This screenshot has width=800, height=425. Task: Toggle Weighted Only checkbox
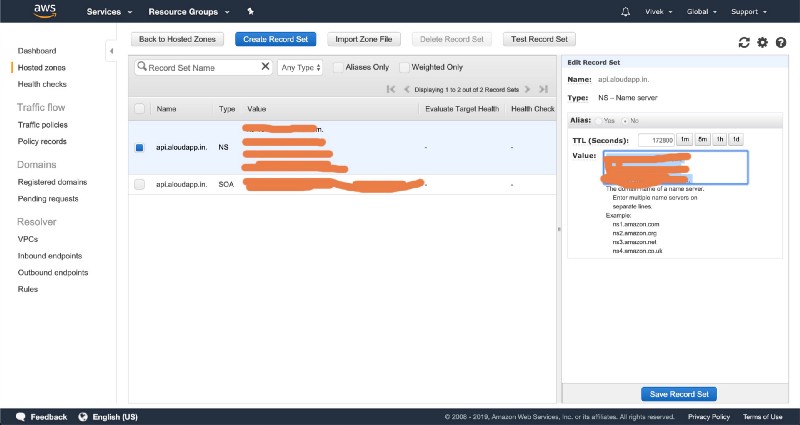click(404, 67)
